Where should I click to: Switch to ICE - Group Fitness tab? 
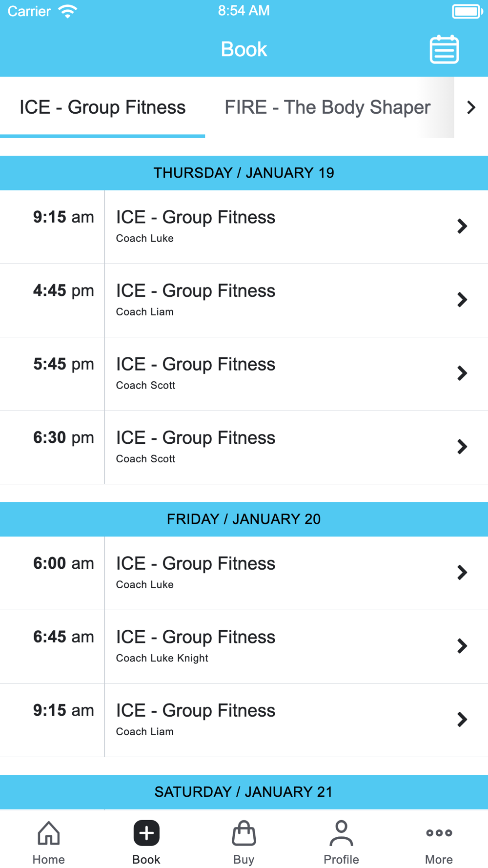pos(102,107)
